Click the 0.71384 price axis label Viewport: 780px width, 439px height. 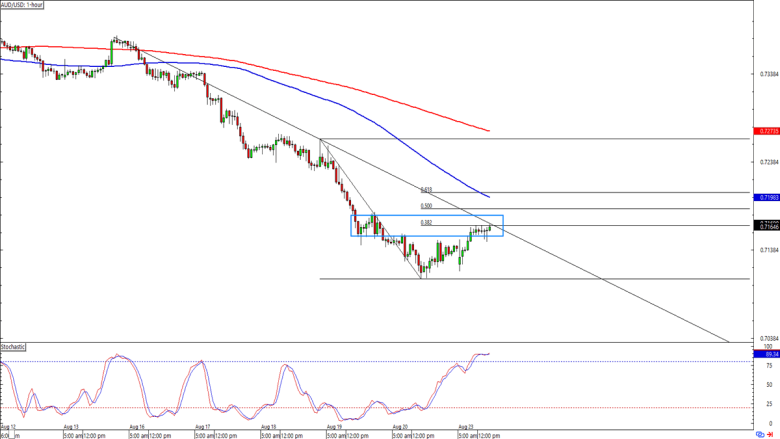(769, 250)
